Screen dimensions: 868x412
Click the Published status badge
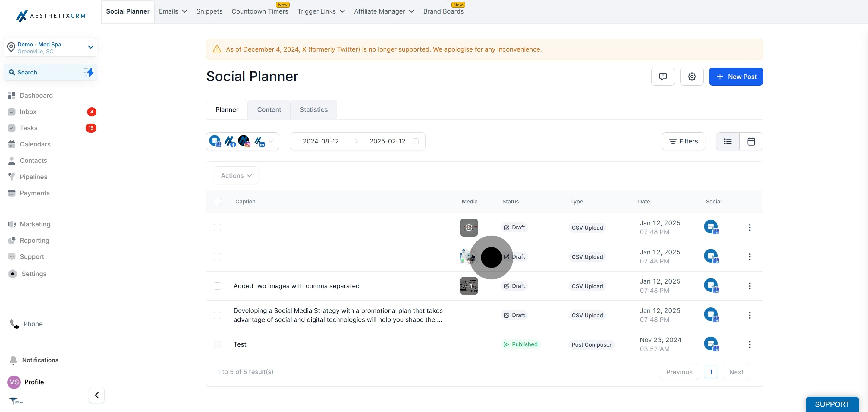point(520,344)
